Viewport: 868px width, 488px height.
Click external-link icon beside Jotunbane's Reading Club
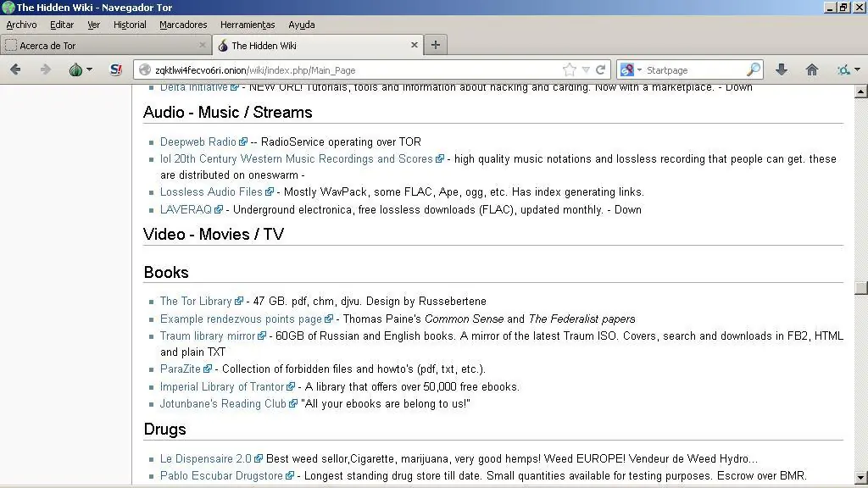pyautogui.click(x=293, y=404)
